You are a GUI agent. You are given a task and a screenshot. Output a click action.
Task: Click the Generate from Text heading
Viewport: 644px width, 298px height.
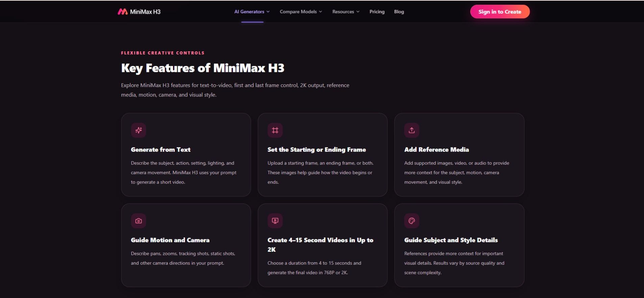click(160, 150)
